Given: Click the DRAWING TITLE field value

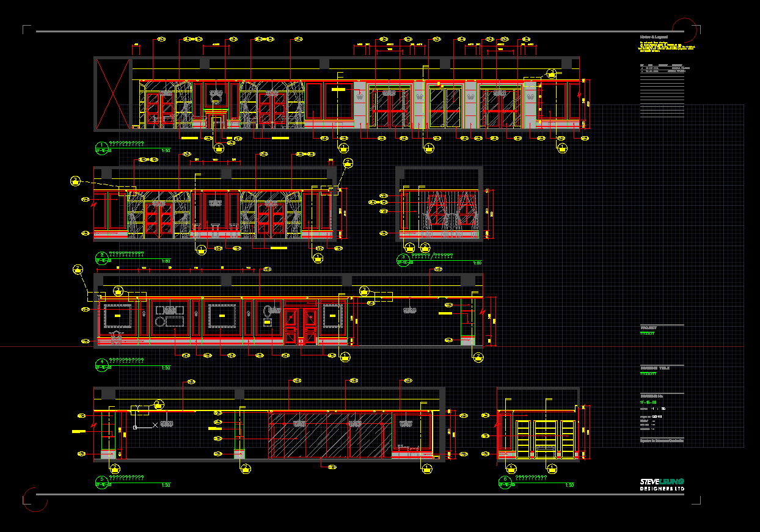Looking at the screenshot, I should (647, 373).
